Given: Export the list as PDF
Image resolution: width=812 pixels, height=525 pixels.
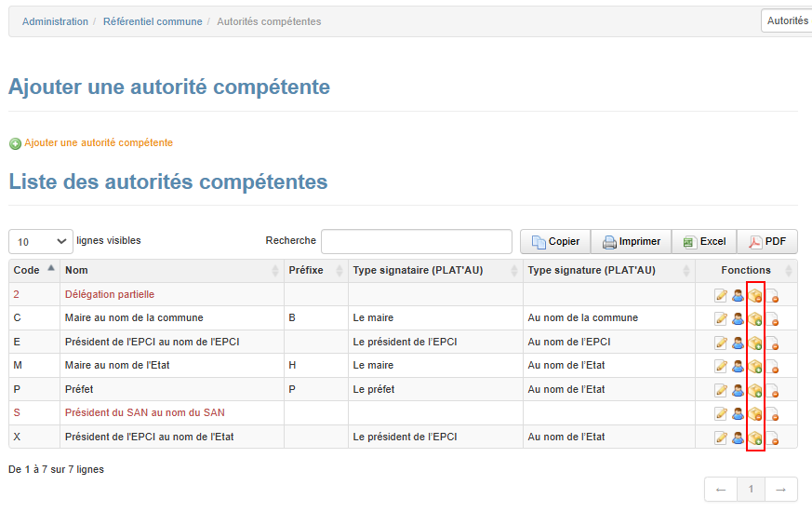Looking at the screenshot, I should [x=767, y=242].
